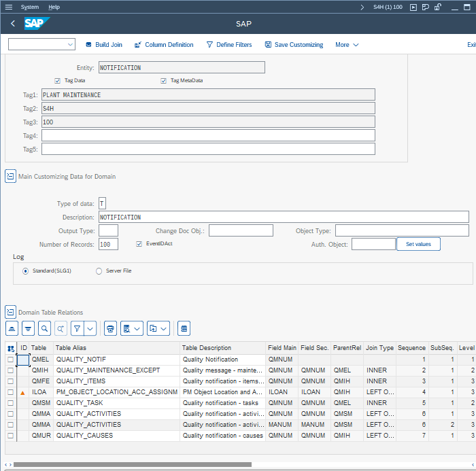Click the sort ascending icon in table toolbar
Viewport: 476px width, 471px height.
point(12,328)
